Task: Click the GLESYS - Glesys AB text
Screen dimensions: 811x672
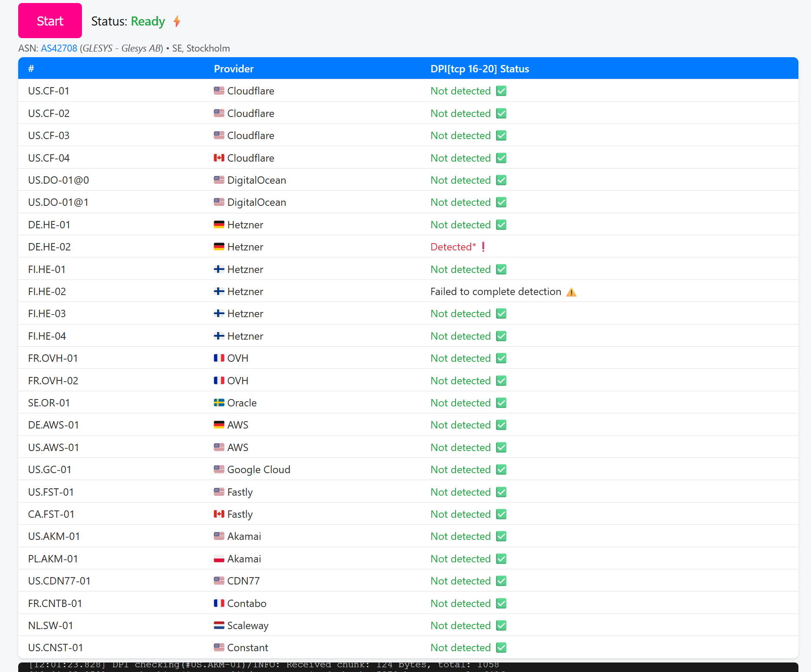Action: 121,48
